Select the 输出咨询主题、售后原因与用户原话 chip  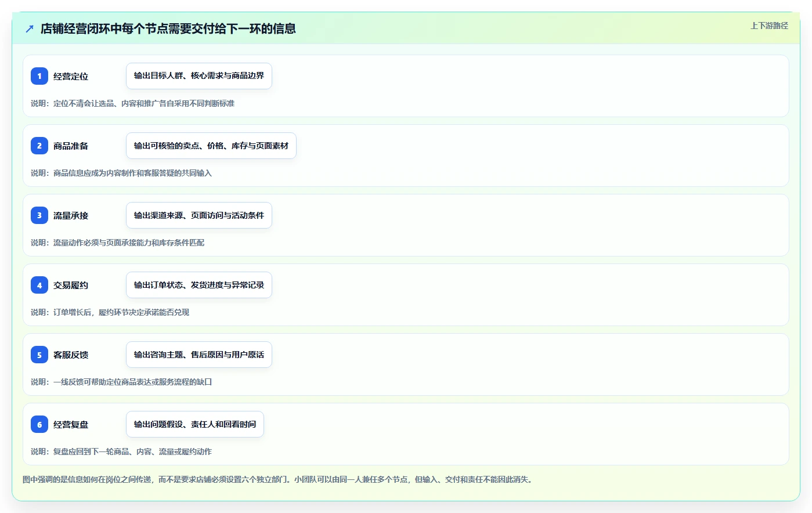pos(199,355)
